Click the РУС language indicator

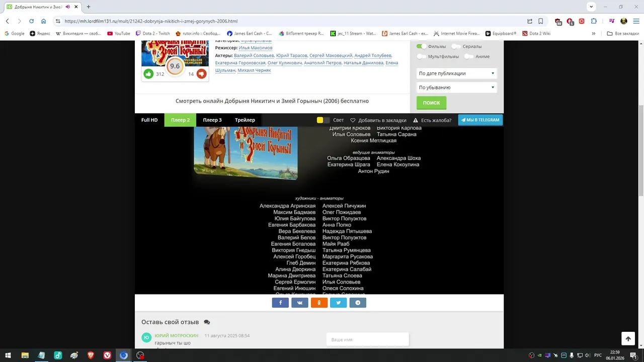[x=598, y=355]
